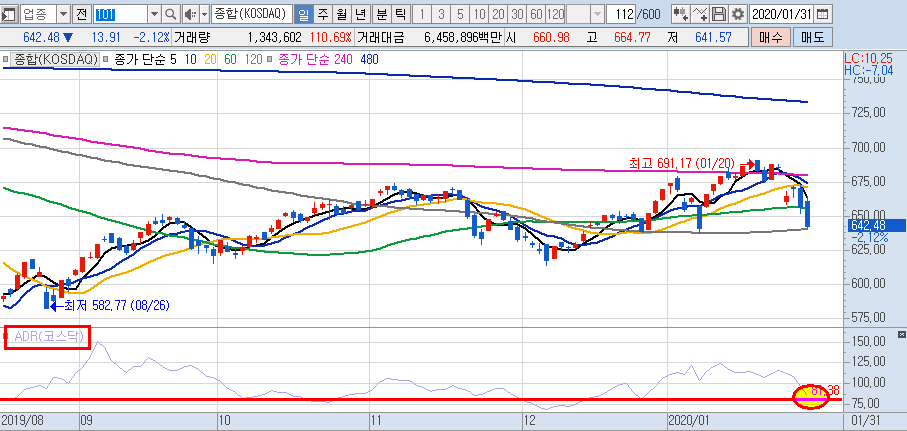
Task: Select the 틱 tick period
Action: pyautogui.click(x=400, y=13)
